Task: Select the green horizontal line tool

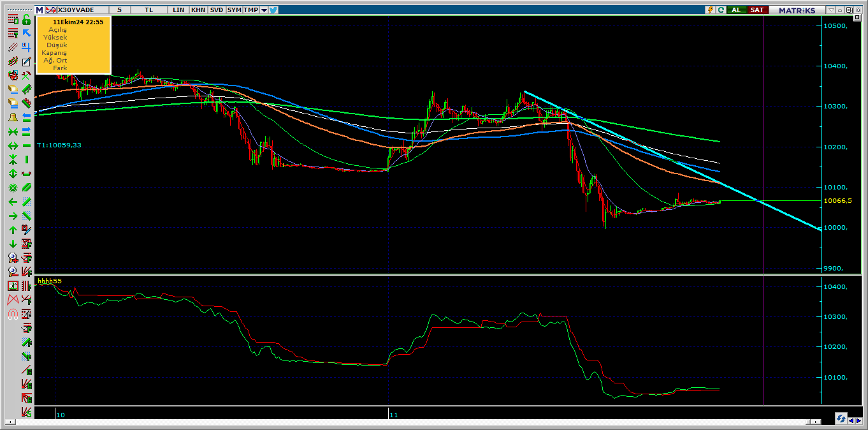Action: (26, 145)
